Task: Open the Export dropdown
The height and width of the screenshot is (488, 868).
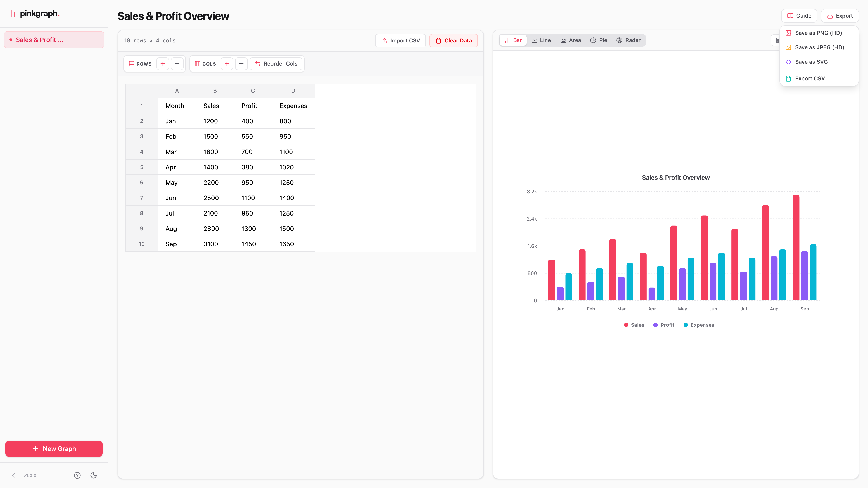Action: click(x=840, y=16)
